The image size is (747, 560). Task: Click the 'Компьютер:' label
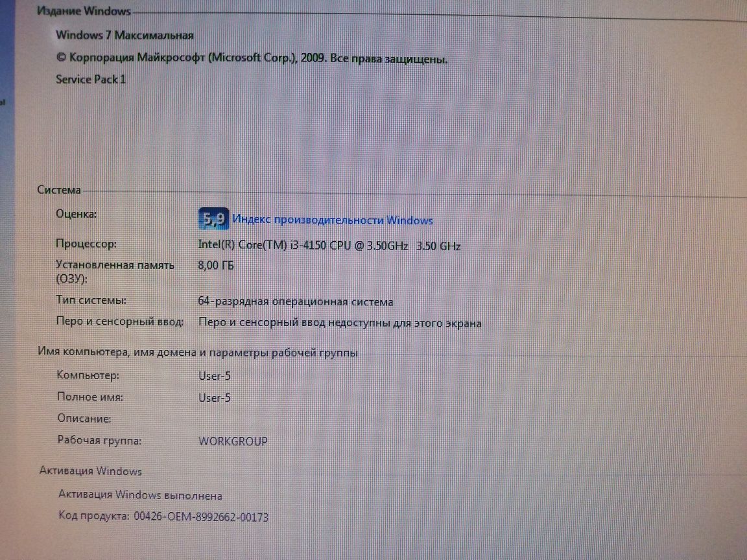88,375
